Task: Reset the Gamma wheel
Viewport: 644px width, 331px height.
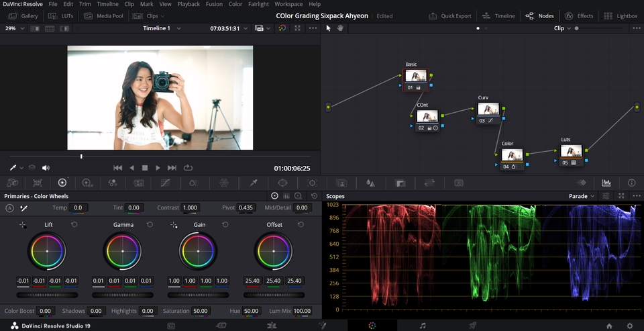Action: tap(150, 224)
